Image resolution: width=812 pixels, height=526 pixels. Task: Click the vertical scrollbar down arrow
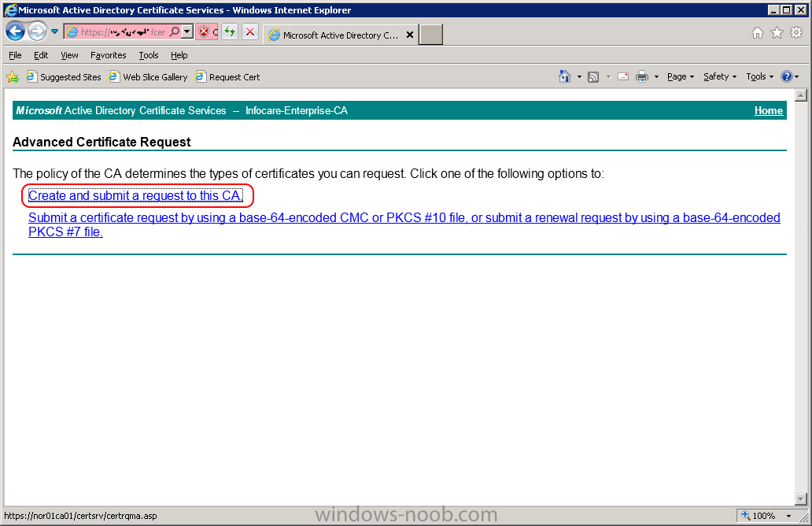(801, 499)
